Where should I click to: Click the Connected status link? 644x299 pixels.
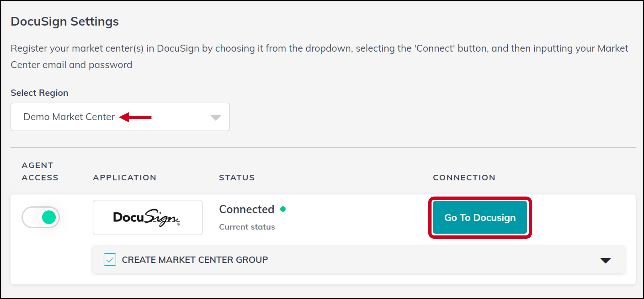pyautogui.click(x=247, y=209)
